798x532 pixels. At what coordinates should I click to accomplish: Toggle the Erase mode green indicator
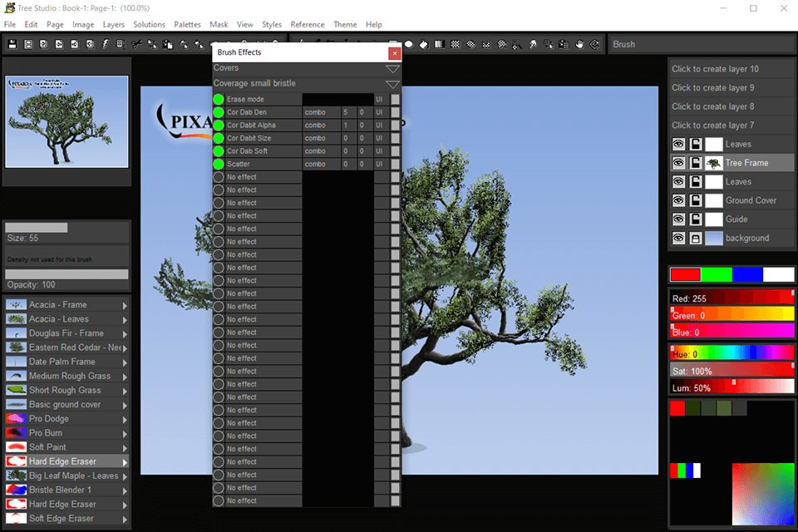[219, 99]
